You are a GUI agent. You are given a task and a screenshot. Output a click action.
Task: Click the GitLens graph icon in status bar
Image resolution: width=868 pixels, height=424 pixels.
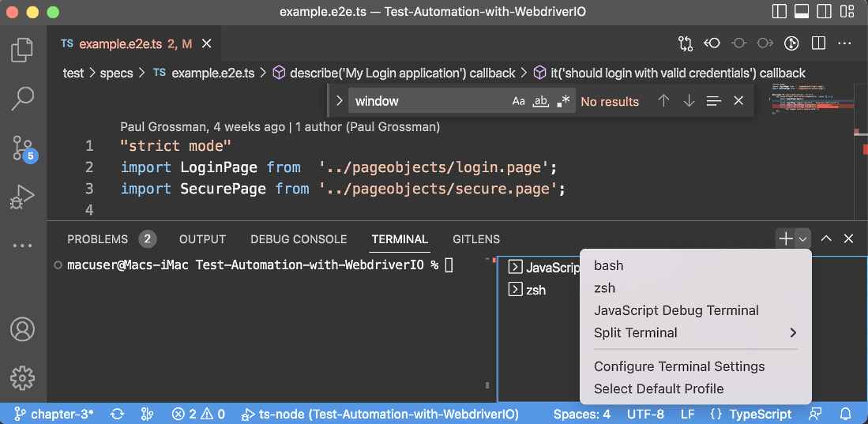coord(147,414)
